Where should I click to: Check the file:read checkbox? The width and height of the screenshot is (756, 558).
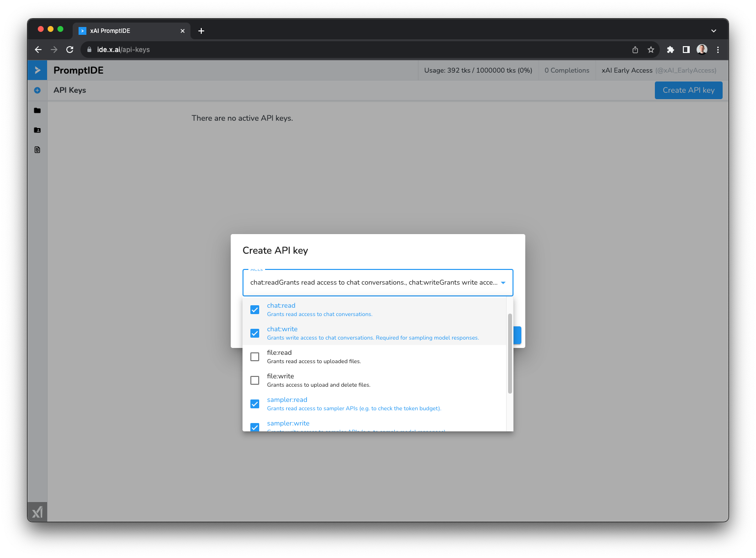tap(255, 357)
